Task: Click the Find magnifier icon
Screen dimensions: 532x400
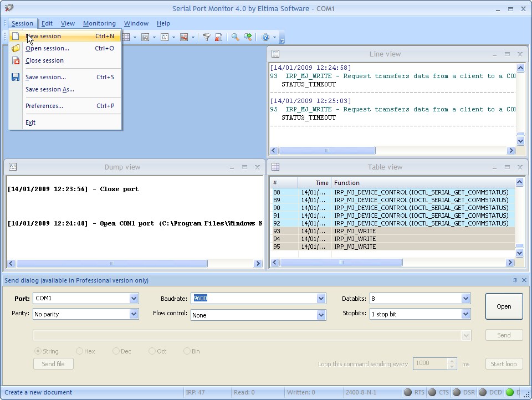Action: point(235,37)
